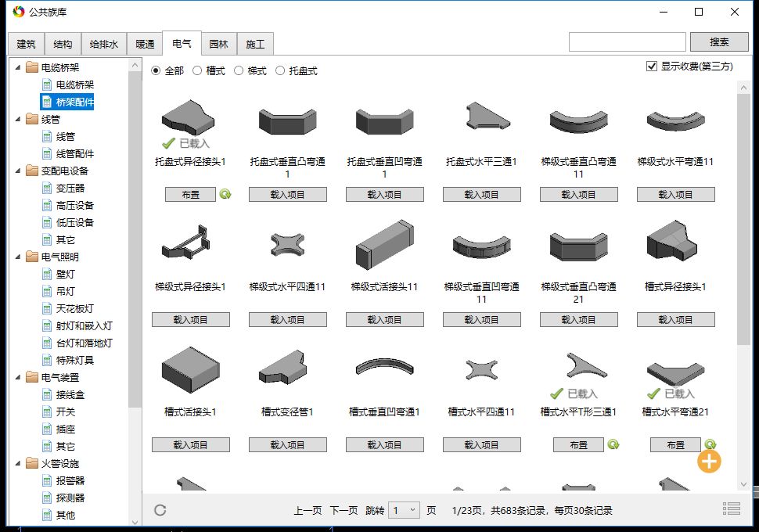Select the 槽式异径接头1 thumbnail
759x532 pixels.
click(672, 241)
